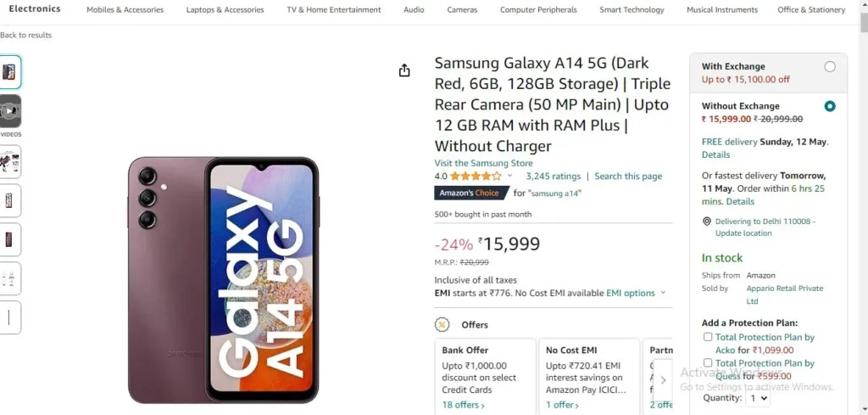Click the location pin icon near Delhi
This screenshot has height=415, width=868.
click(x=707, y=222)
